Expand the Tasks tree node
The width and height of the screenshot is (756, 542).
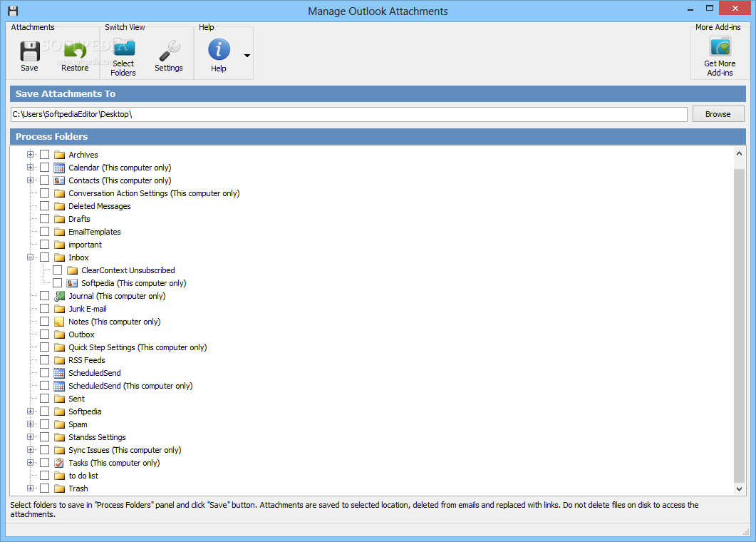pyautogui.click(x=31, y=462)
